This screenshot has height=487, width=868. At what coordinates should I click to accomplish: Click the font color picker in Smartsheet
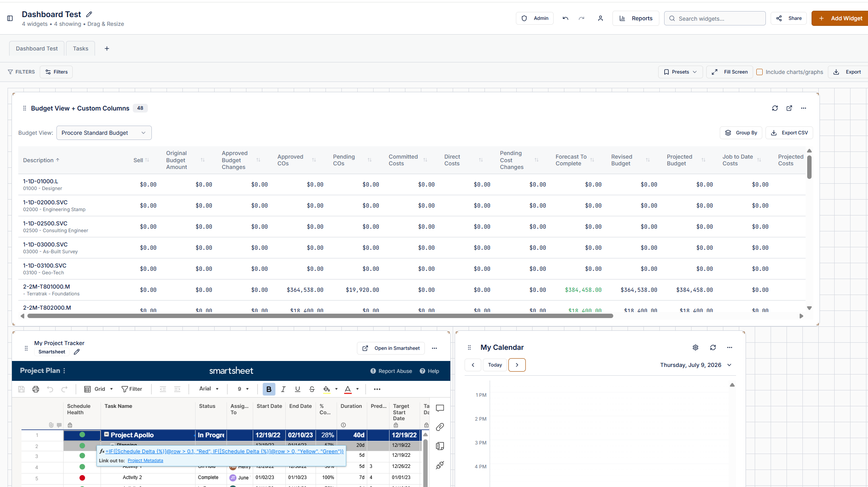[x=348, y=389]
